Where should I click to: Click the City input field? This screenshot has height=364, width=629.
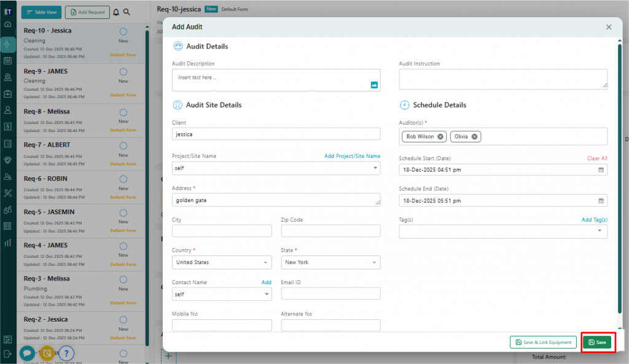(222, 231)
